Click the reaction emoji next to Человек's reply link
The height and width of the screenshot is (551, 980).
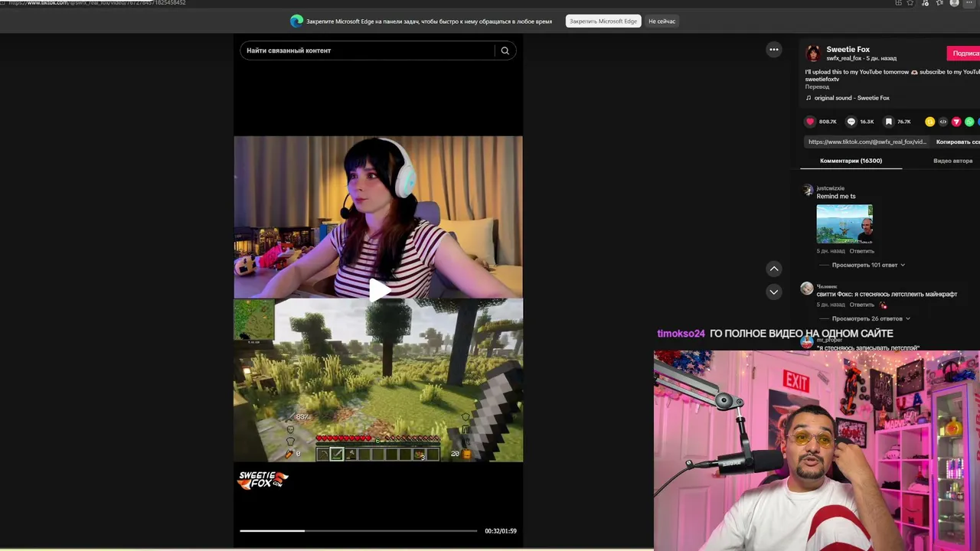pos(884,305)
